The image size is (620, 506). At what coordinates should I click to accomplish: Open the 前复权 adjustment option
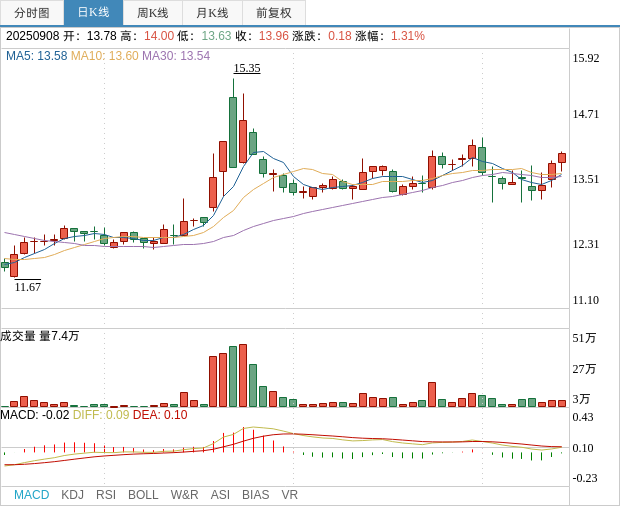[x=274, y=13]
